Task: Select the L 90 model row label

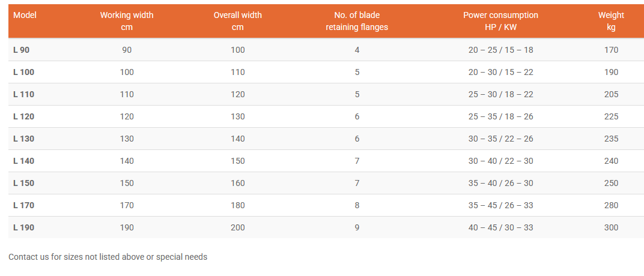Action: (x=21, y=50)
